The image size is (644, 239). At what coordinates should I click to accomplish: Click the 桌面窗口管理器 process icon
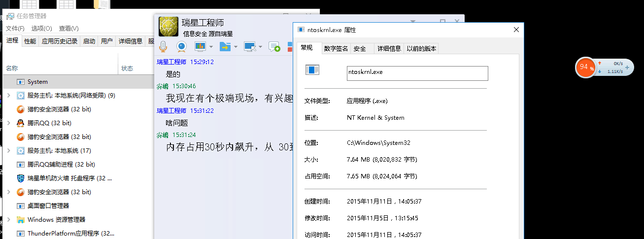coord(21,206)
